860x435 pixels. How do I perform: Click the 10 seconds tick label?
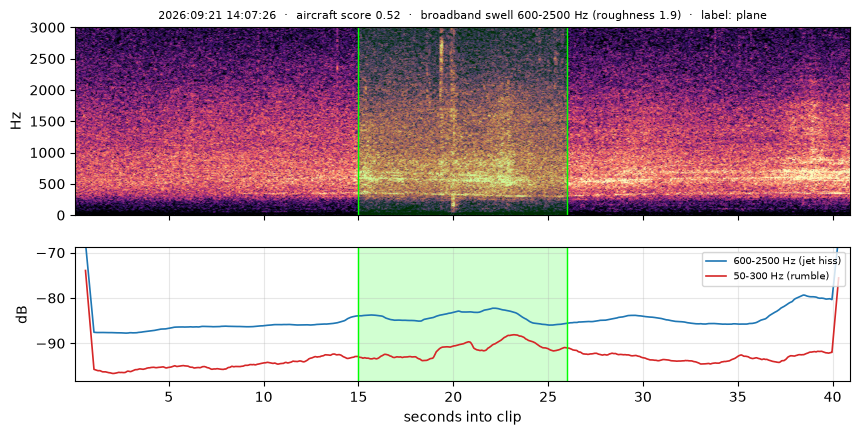tap(264, 395)
